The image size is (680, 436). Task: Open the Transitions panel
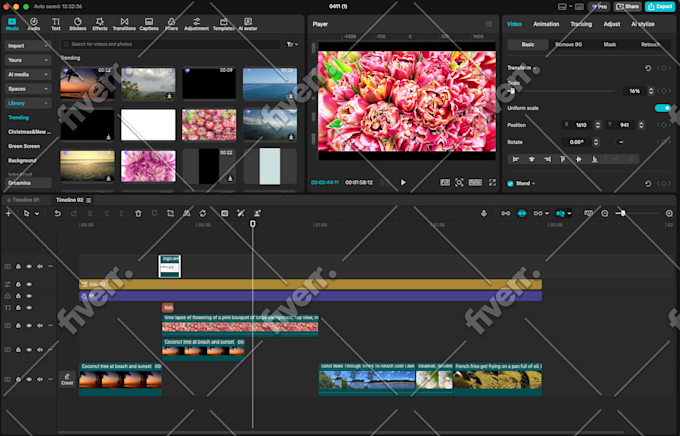click(x=124, y=24)
